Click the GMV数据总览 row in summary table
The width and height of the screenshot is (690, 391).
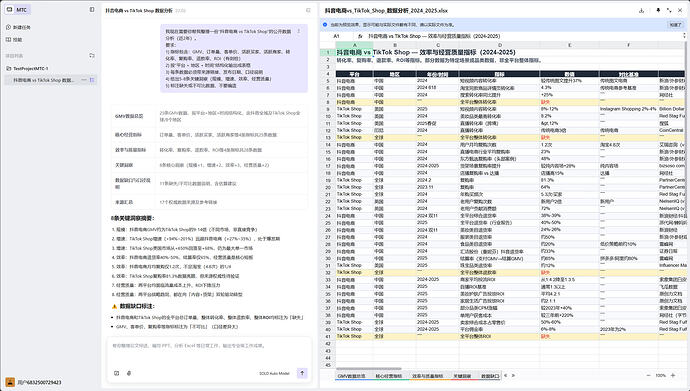click(209, 116)
